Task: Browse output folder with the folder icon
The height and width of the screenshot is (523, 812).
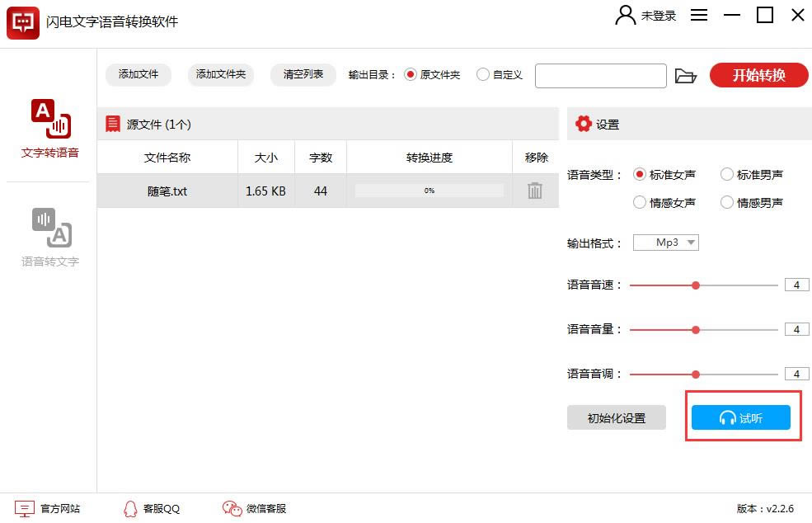Action: click(686, 76)
